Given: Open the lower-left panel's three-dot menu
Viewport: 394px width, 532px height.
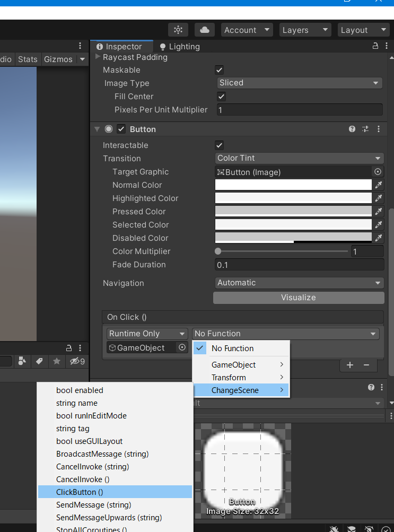Looking at the screenshot, I should (80, 348).
